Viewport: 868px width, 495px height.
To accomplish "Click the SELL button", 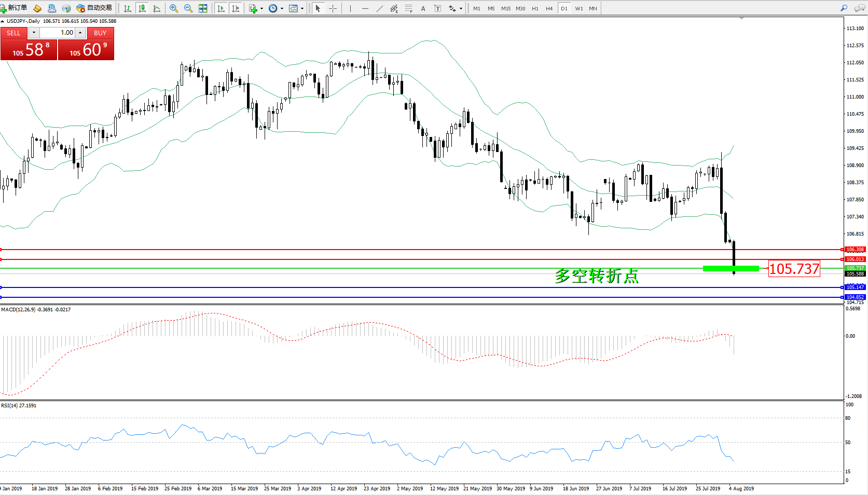I will tap(13, 33).
